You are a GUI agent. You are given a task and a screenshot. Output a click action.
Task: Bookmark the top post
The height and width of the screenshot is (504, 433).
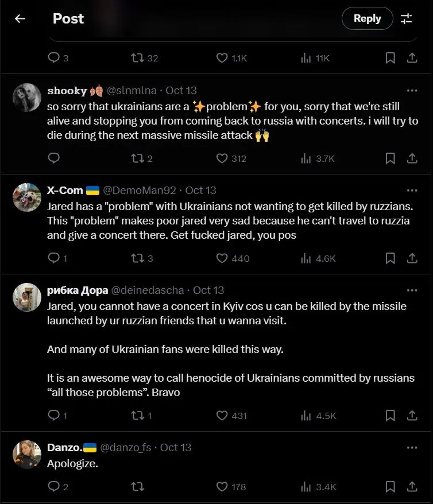(x=390, y=57)
